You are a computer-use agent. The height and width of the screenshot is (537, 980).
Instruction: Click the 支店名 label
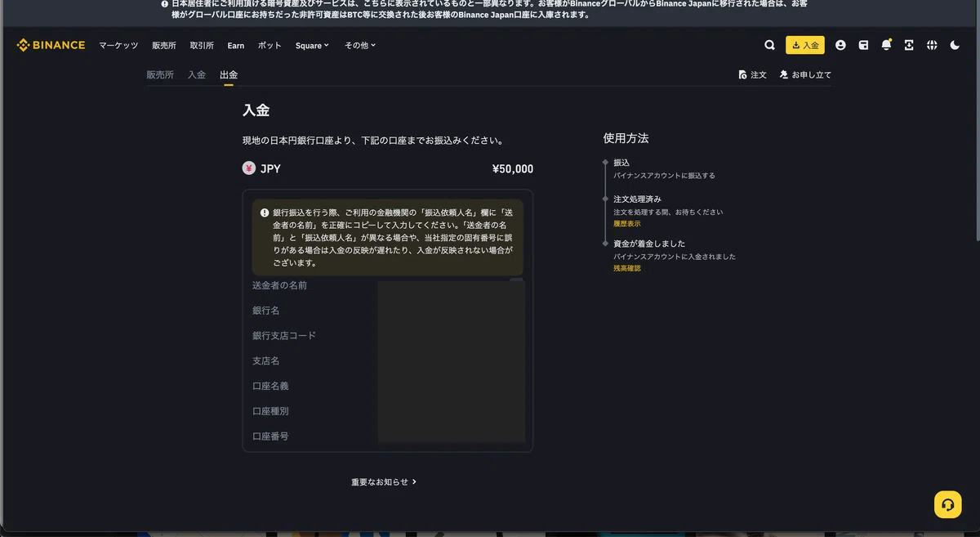(266, 360)
